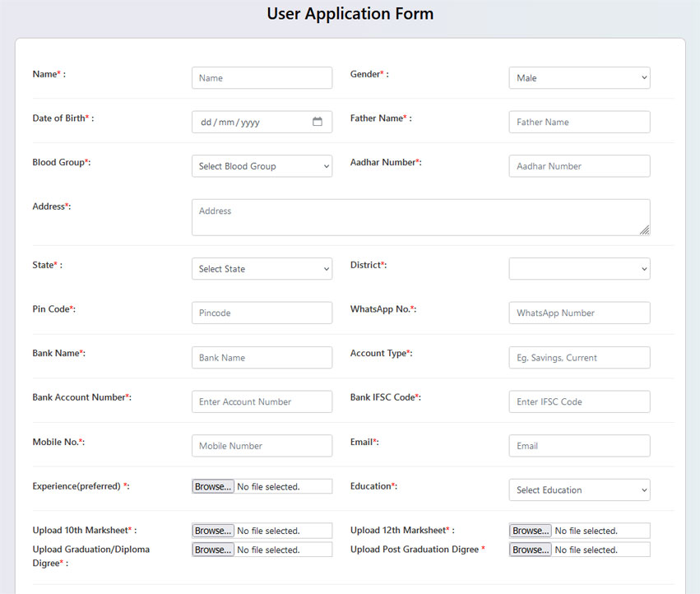Click the Pincode input field

(x=261, y=313)
